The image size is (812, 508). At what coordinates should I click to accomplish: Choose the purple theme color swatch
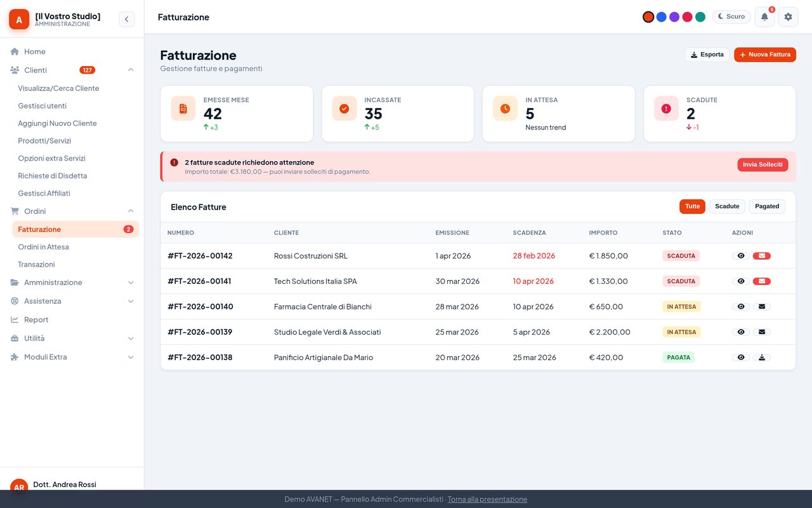point(674,17)
